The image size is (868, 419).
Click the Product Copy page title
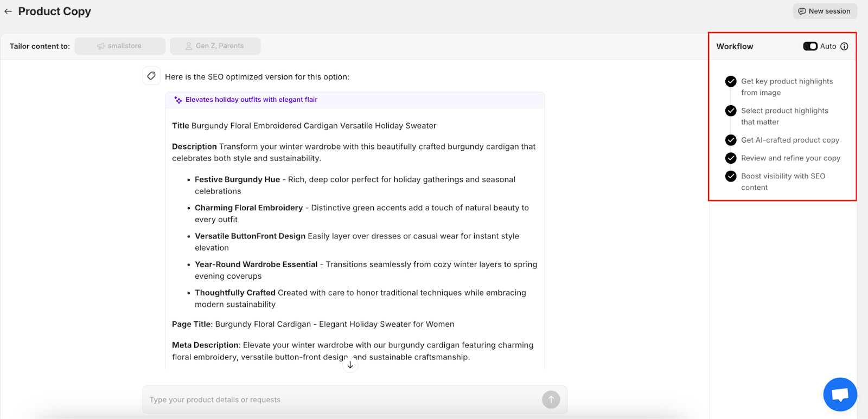tap(54, 11)
